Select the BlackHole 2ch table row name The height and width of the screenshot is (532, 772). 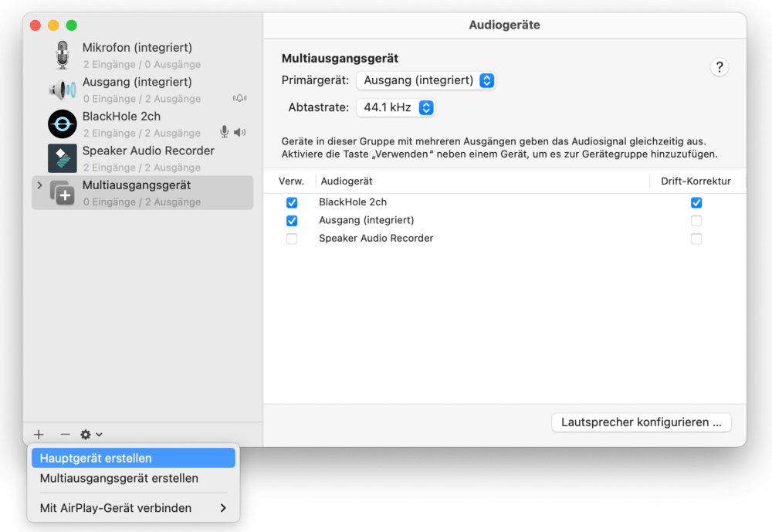353,202
